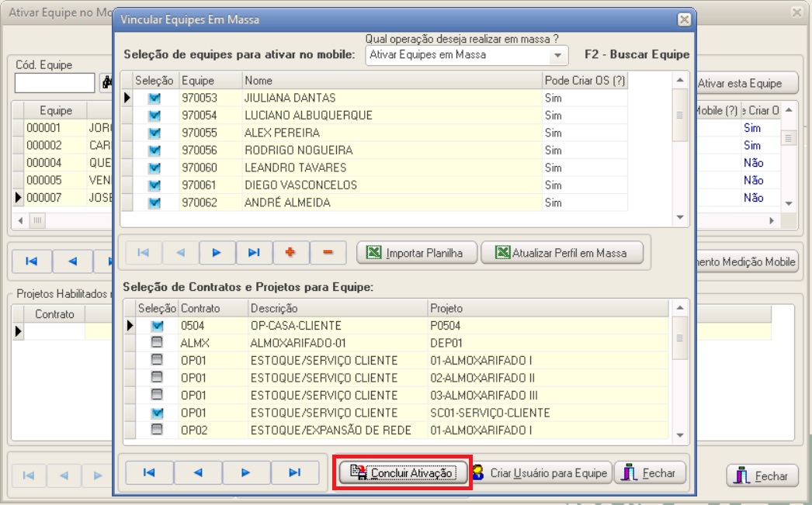This screenshot has width=812, height=505.
Task: Click the Importar Planilha button
Action: click(416, 253)
